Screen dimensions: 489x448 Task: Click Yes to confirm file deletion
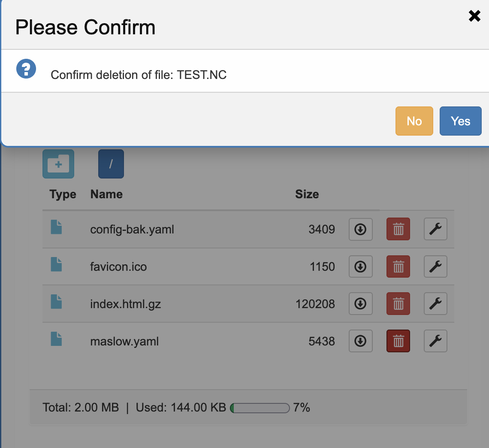[x=460, y=121]
